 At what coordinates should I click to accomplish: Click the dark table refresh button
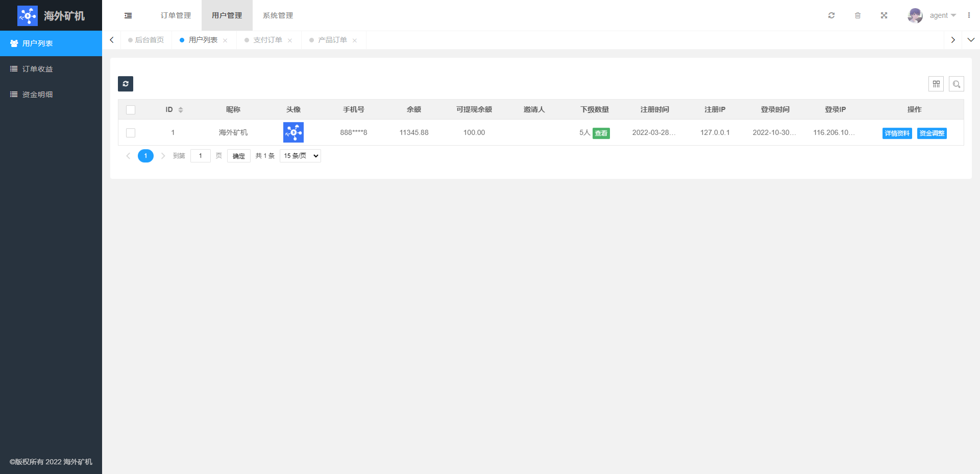click(x=126, y=84)
